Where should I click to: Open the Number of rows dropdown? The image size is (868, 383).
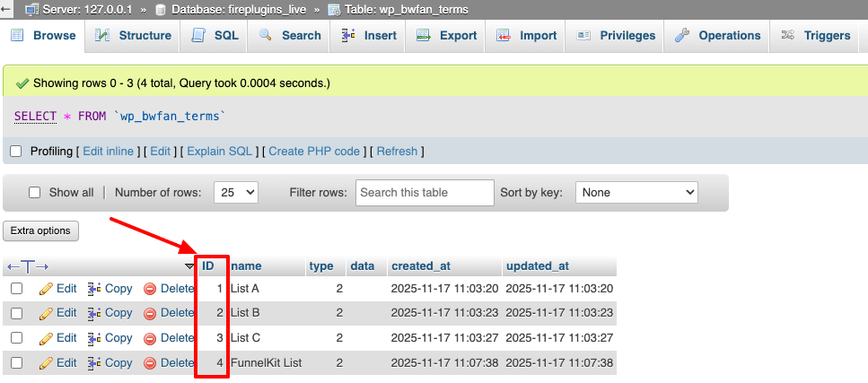coord(235,193)
